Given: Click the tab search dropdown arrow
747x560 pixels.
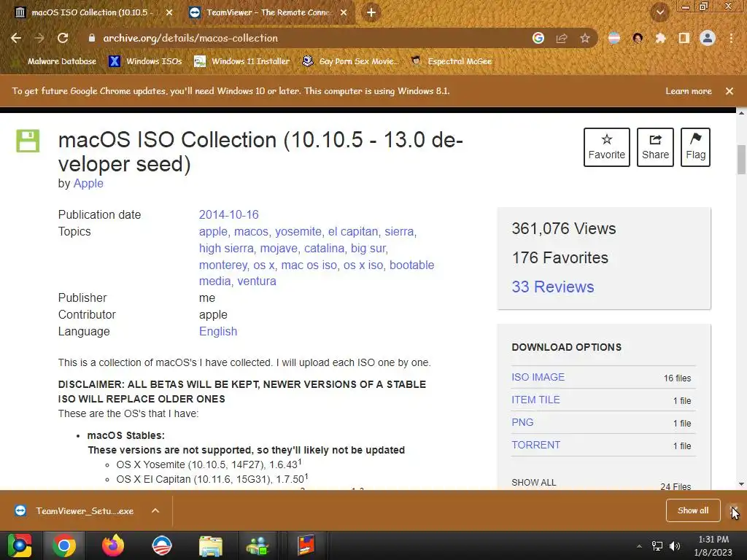Looking at the screenshot, I should tap(660, 12).
